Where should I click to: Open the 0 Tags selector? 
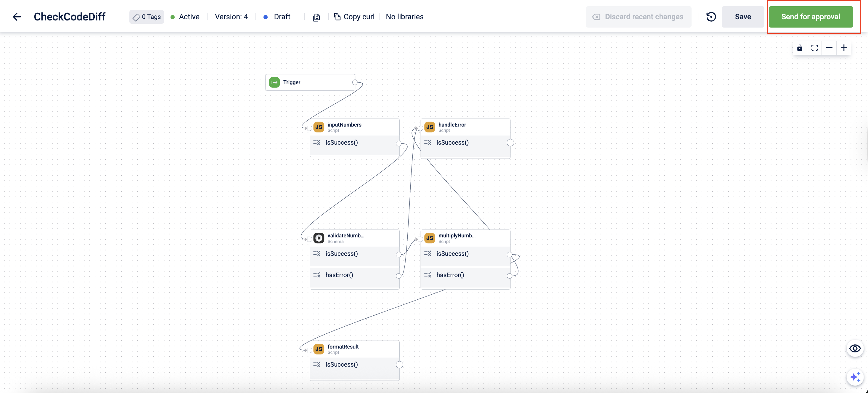point(147,17)
